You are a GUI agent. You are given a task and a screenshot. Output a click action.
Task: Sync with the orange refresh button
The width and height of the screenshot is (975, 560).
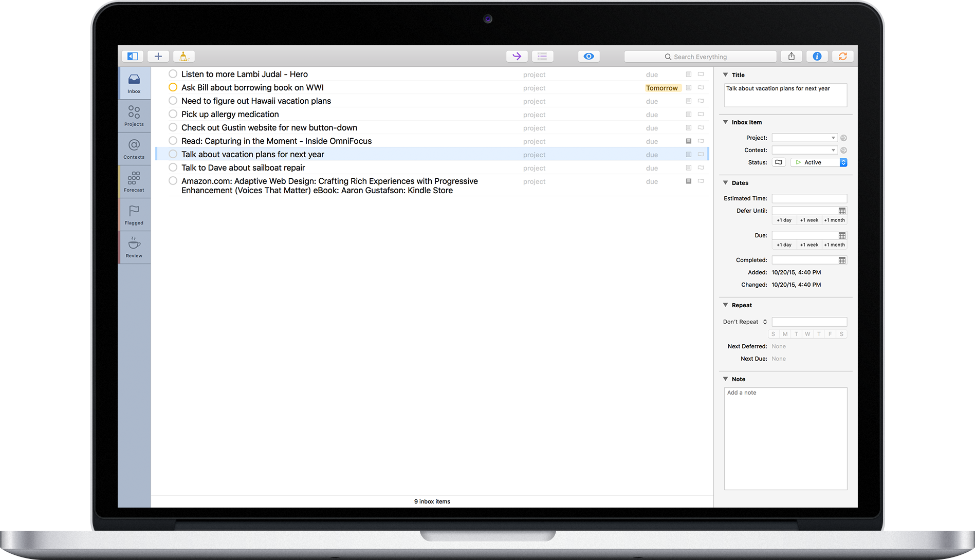(843, 57)
